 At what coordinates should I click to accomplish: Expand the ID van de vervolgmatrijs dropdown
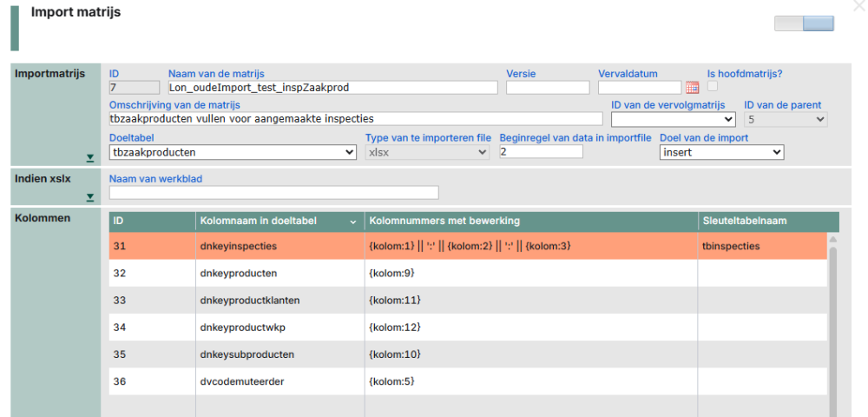674,119
